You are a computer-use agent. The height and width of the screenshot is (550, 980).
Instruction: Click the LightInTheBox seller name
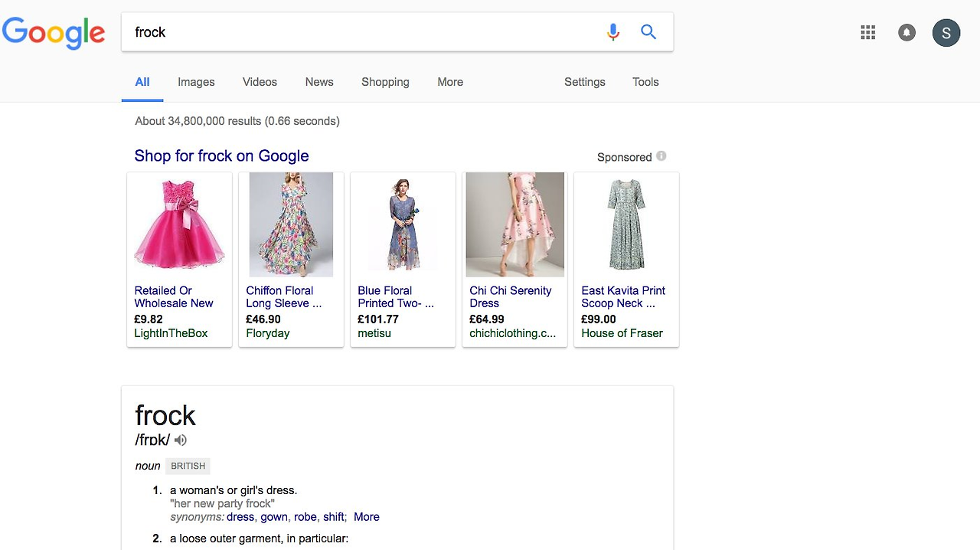click(x=171, y=333)
